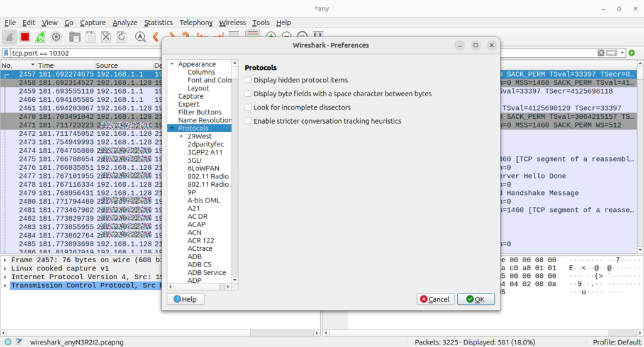Select Name Resolution preference item
Image resolution: width=644 pixels, height=347 pixels.
(204, 120)
